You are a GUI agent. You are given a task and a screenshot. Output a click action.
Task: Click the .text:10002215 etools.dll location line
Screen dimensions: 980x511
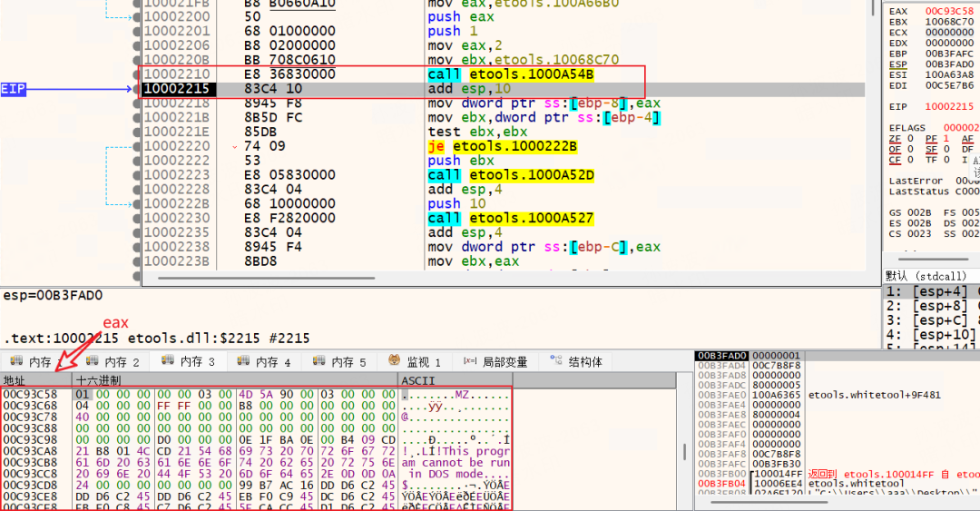tap(156, 339)
